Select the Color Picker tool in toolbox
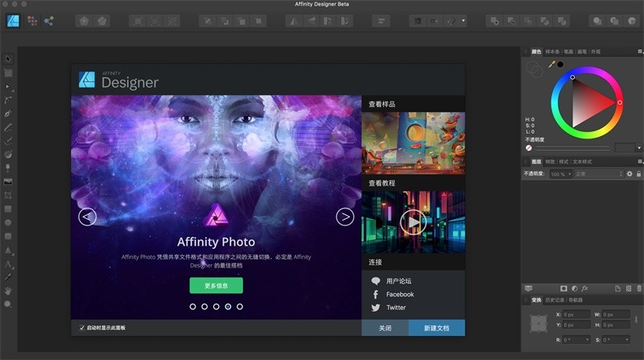The width and height of the screenshot is (644, 360). click(x=8, y=277)
